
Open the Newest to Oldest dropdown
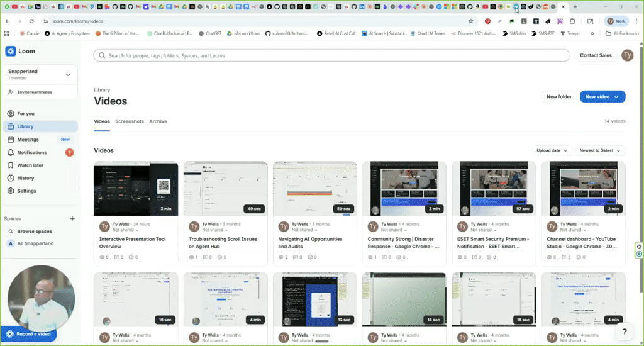(x=600, y=150)
